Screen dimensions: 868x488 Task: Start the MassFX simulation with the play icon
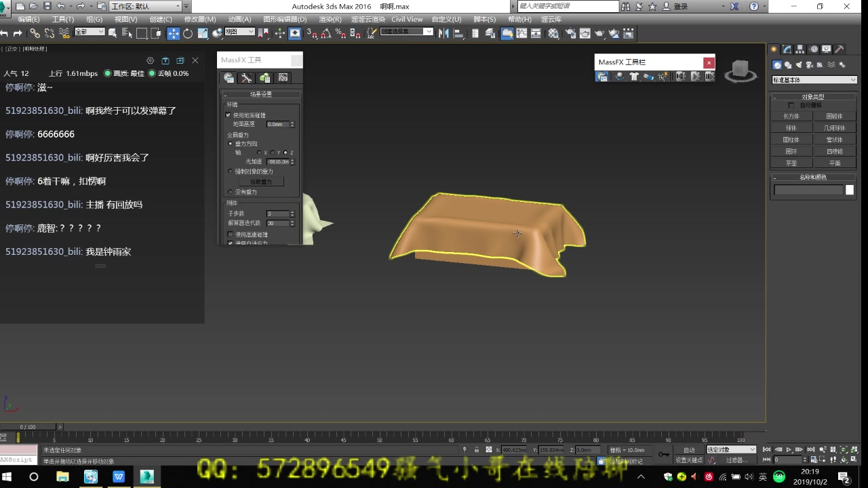[696, 76]
